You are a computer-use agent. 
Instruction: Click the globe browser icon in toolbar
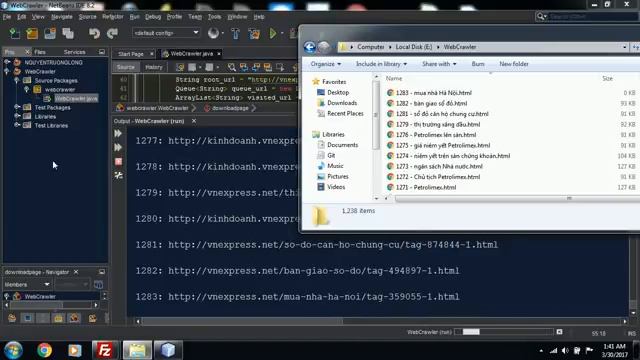[213, 33]
